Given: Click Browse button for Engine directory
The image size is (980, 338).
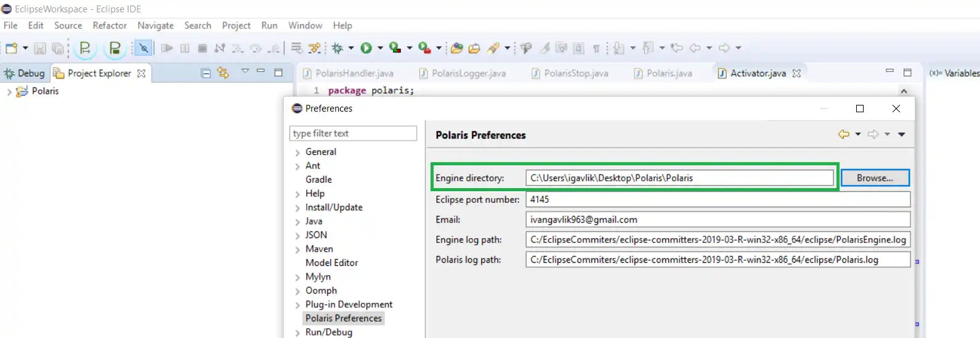Looking at the screenshot, I should tap(875, 178).
